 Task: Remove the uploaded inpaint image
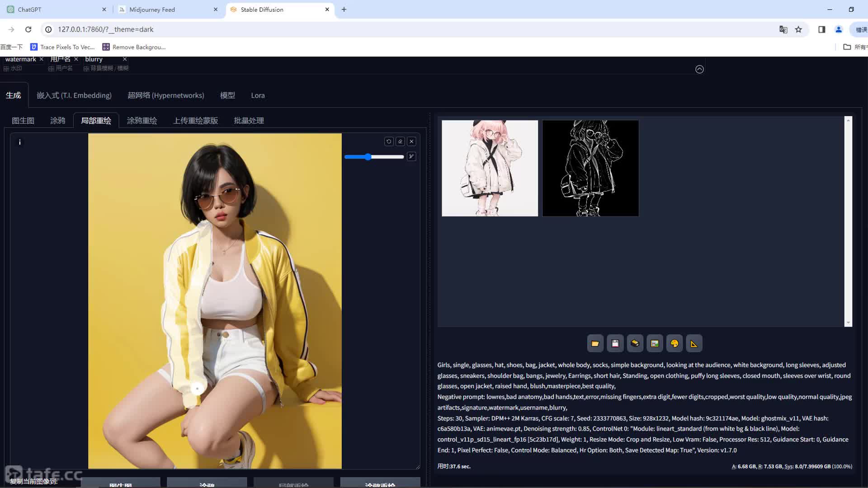411,141
